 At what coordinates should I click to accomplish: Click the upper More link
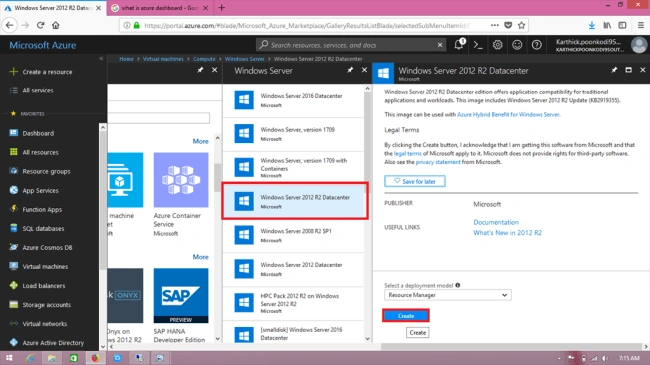point(200,141)
